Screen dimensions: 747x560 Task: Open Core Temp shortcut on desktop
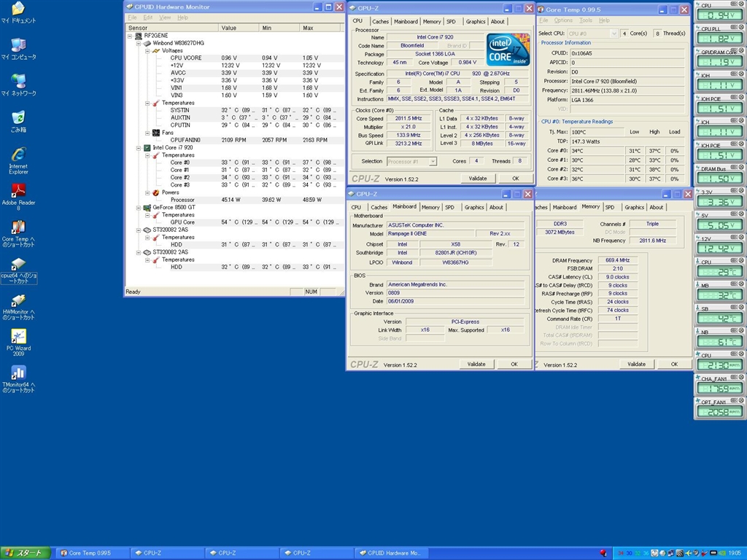tap(18, 227)
